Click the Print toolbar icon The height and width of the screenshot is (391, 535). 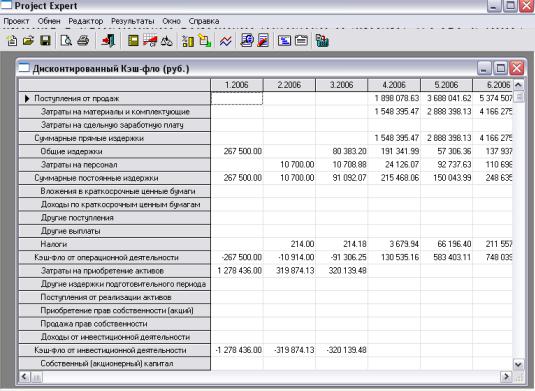click(83, 41)
